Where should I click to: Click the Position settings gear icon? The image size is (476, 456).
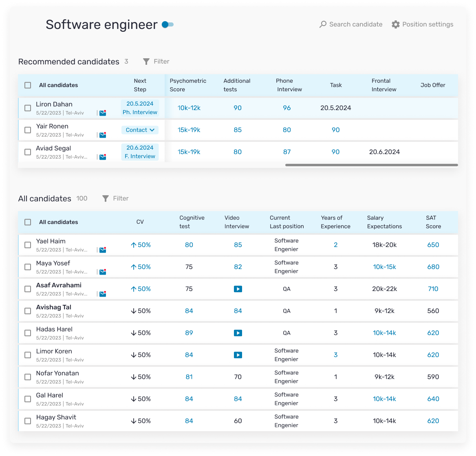pos(395,24)
